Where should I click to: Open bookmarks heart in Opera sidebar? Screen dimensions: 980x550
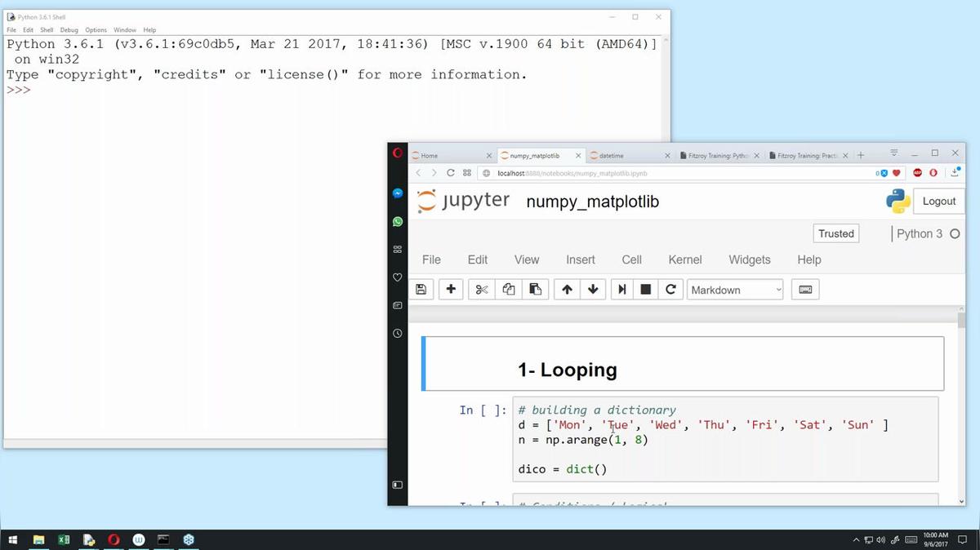tap(398, 277)
